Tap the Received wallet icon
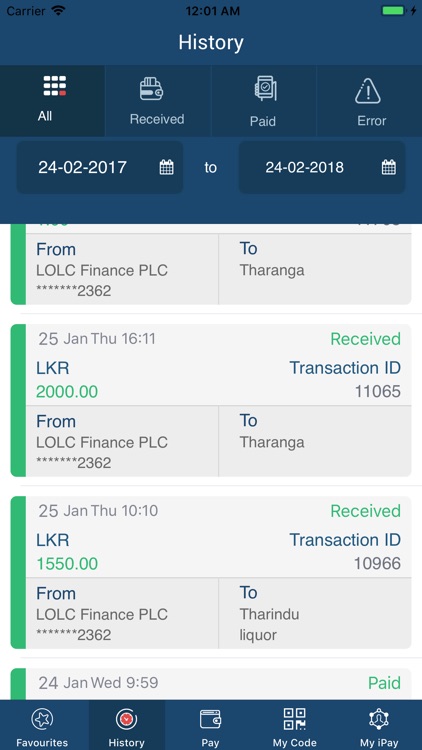The width and height of the screenshot is (422, 750). [152, 89]
